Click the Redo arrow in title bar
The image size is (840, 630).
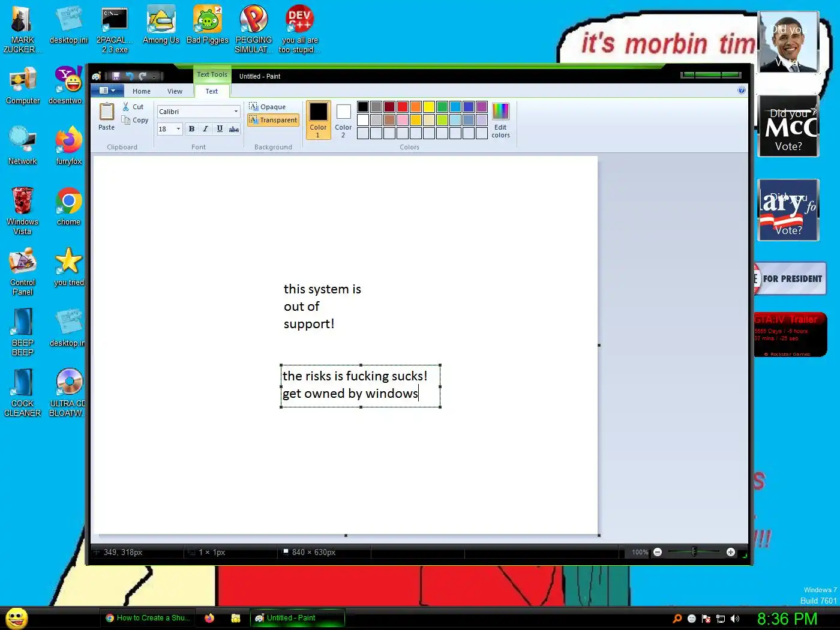pos(143,76)
